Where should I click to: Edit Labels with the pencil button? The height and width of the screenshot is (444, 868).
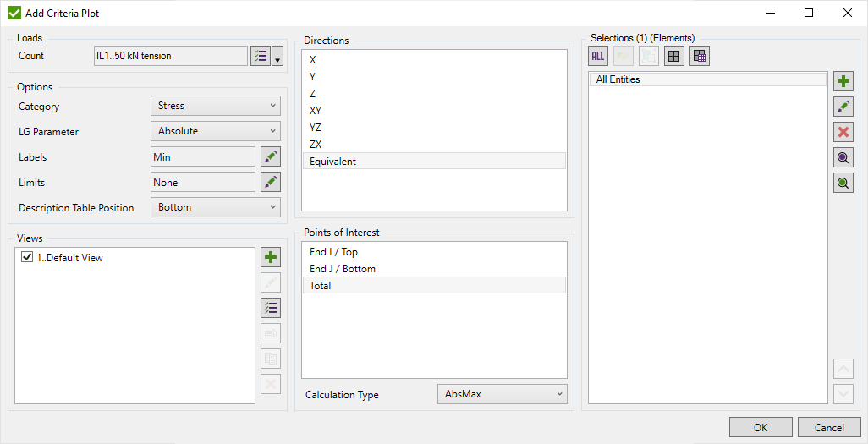click(270, 156)
